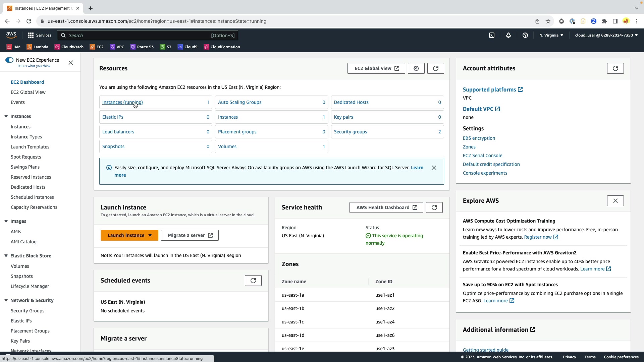
Task: Refresh the Resources panel
Action: pos(436,68)
